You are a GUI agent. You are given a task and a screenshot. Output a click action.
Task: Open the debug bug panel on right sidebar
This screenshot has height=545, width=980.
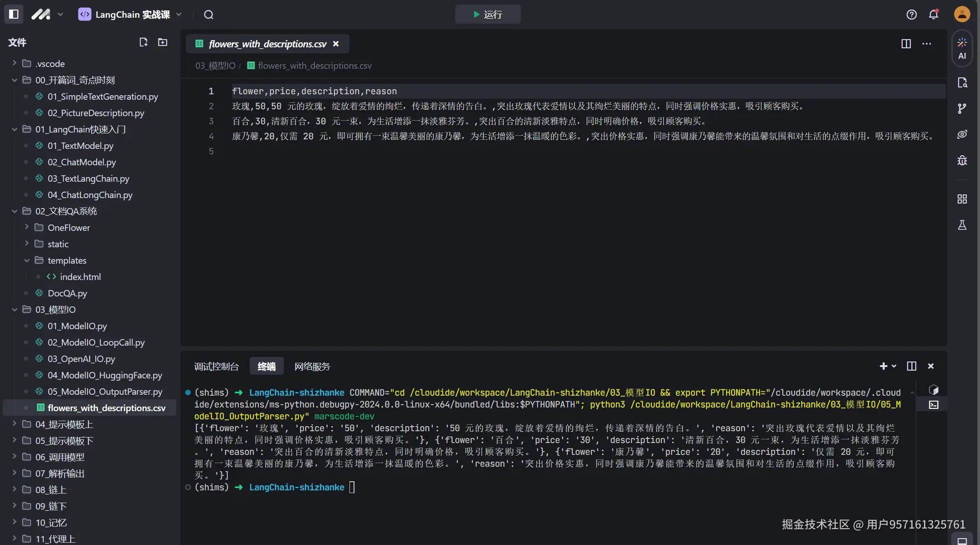click(962, 160)
